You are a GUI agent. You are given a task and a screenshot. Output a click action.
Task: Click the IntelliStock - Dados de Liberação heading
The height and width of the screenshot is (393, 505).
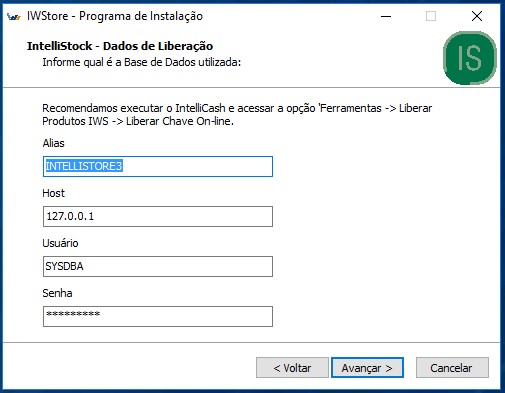pyautogui.click(x=120, y=46)
